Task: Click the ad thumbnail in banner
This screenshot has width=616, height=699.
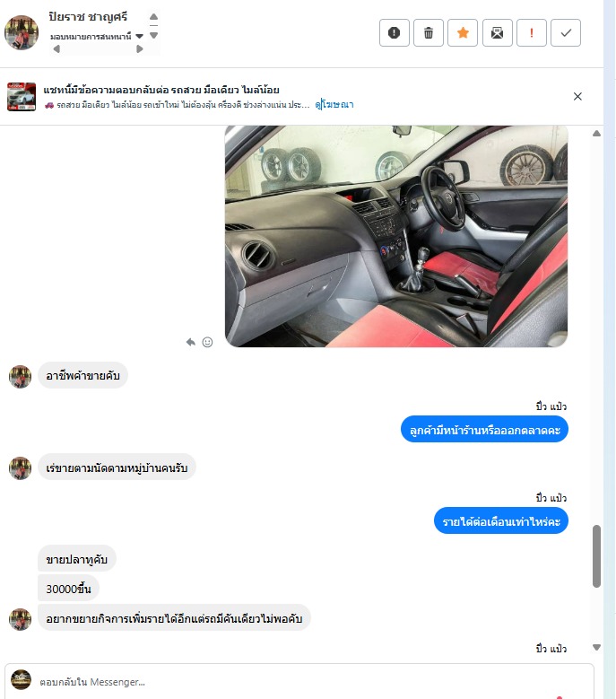Action: pos(22,96)
